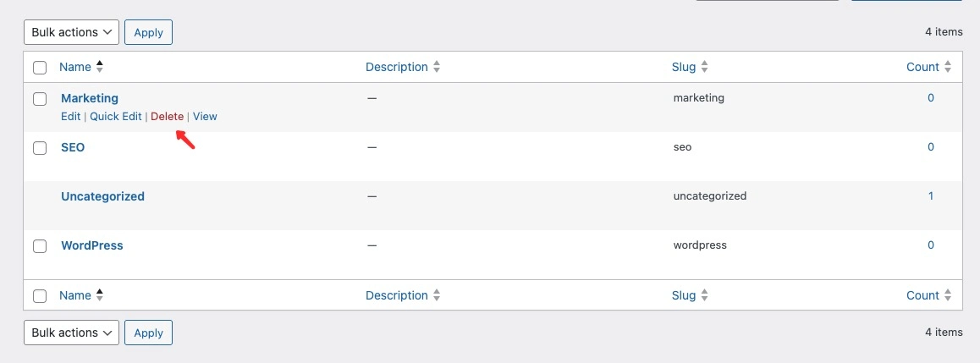Screen dimensions: 980x363
Task: Sort by Slug via header arrow icon
Action: click(x=704, y=67)
